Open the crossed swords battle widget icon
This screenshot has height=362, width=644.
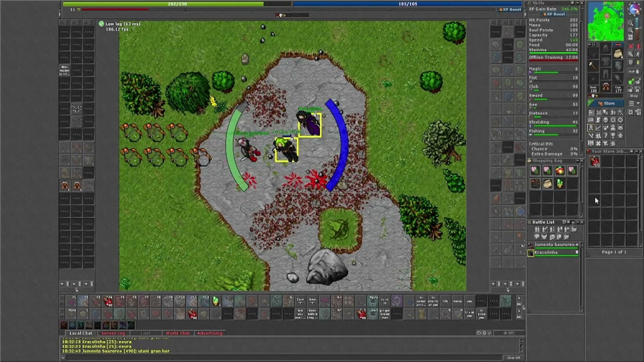(598, 112)
